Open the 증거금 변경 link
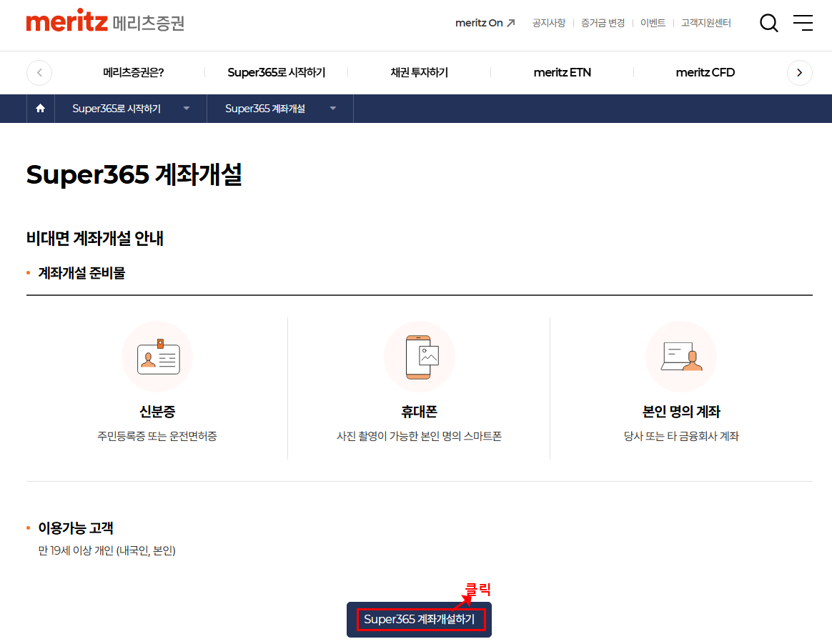Viewport: 832px width, 644px height. pyautogui.click(x=603, y=23)
